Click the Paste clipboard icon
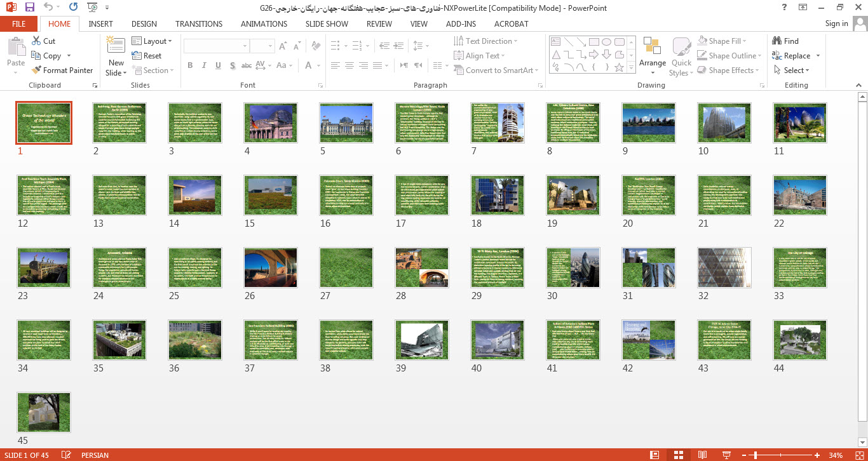Image resolution: width=868 pixels, height=461 pixels. pyautogui.click(x=16, y=47)
